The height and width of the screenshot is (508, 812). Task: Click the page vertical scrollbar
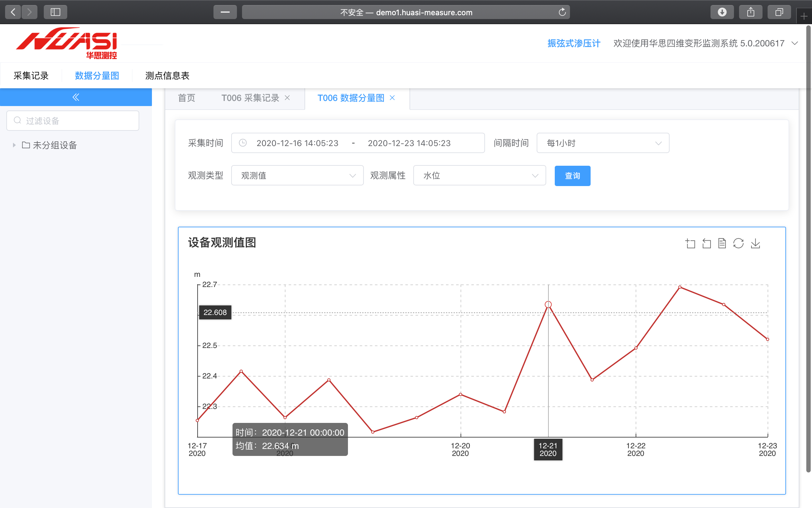coord(808,249)
